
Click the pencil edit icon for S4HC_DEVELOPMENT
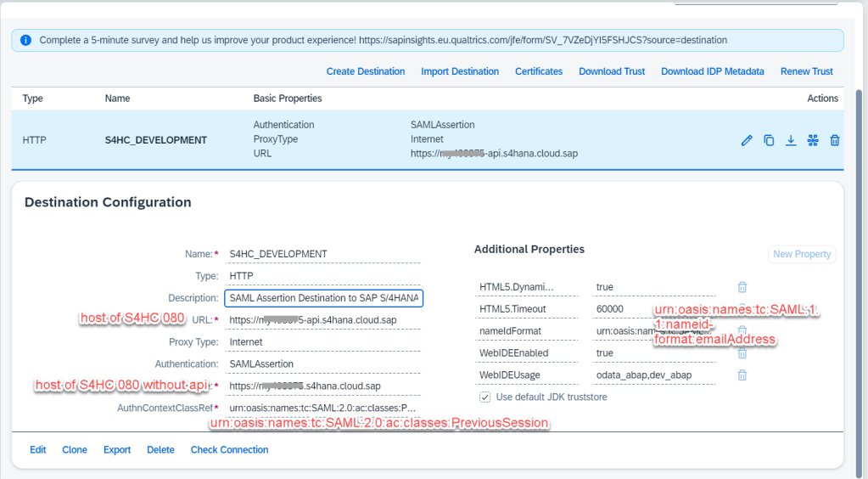[747, 140]
